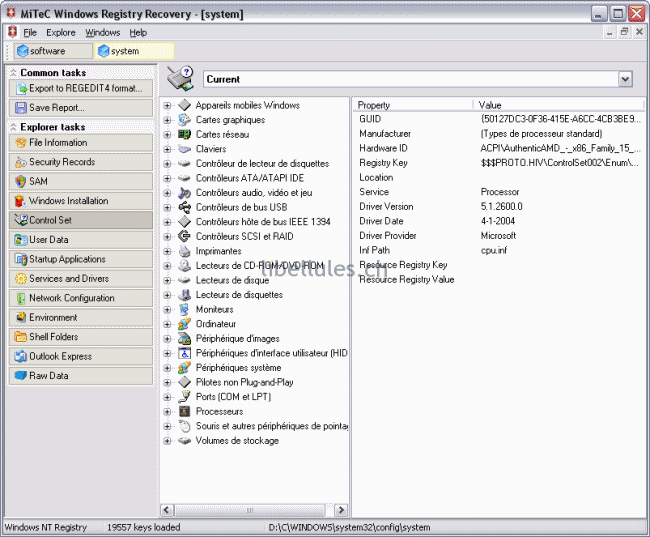Click the Services and Drivers gear icon
Screen dimensions: 650x537
pyautogui.click(x=21, y=279)
